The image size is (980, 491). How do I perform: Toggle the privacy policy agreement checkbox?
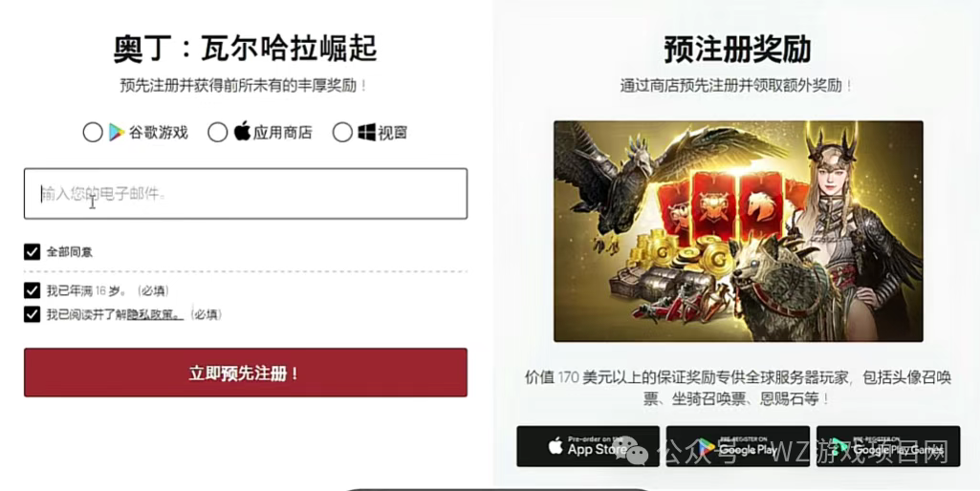pos(32,313)
